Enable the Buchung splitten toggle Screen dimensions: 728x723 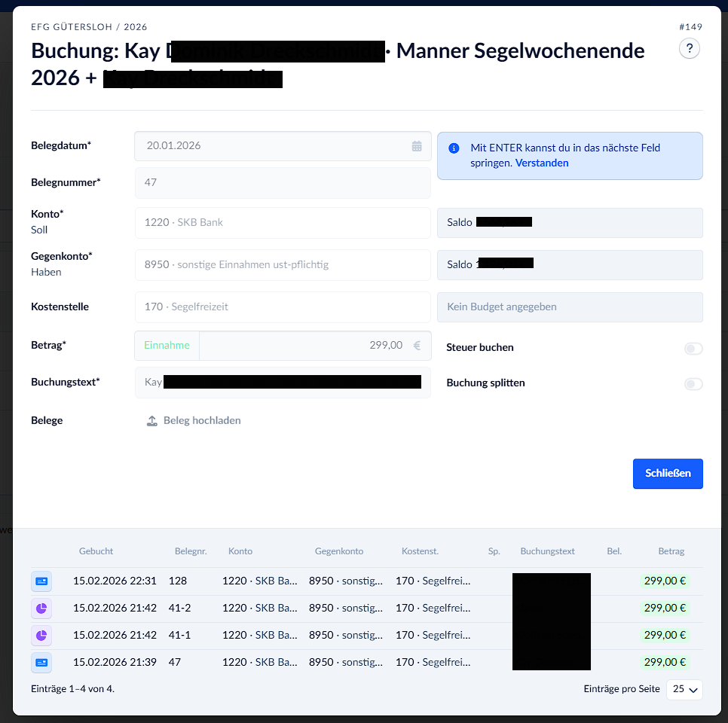(x=693, y=384)
